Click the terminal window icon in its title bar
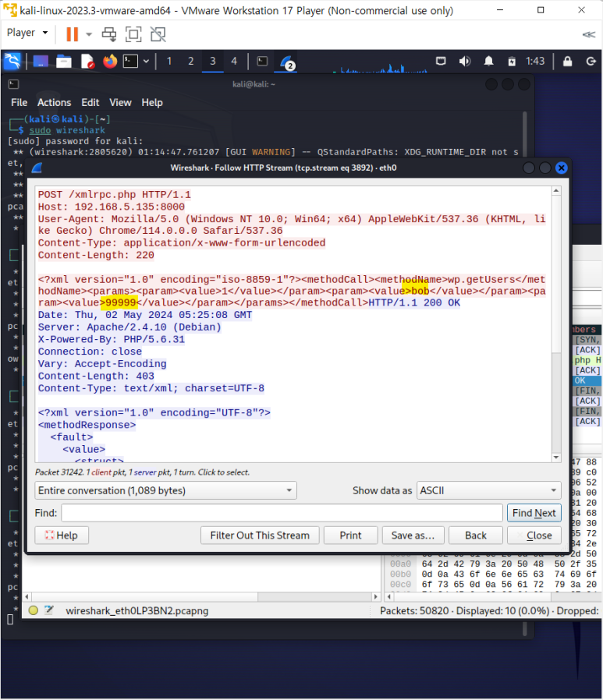 pyautogui.click(x=13, y=84)
